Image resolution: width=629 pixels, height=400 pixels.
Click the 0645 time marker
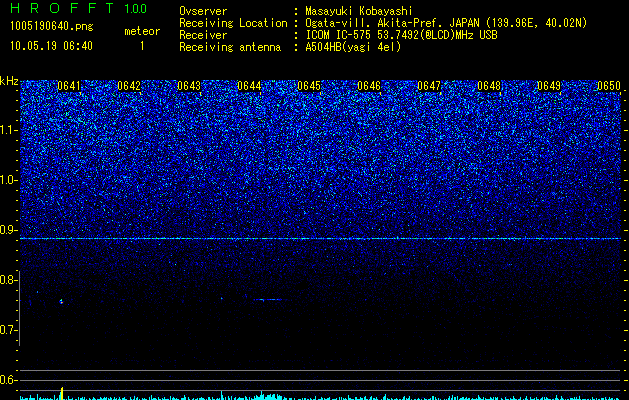[309, 86]
